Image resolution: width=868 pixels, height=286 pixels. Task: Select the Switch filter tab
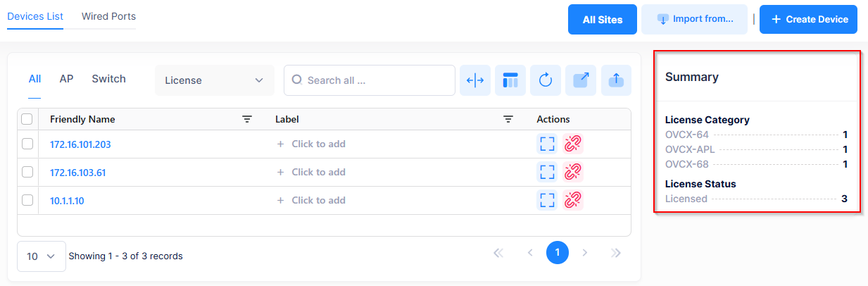108,79
